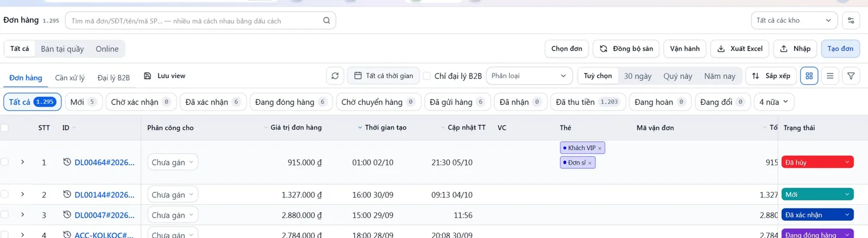This screenshot has height=238, width=868.
Task: Switch to Đại lý B2B tab
Action: coord(113,78)
